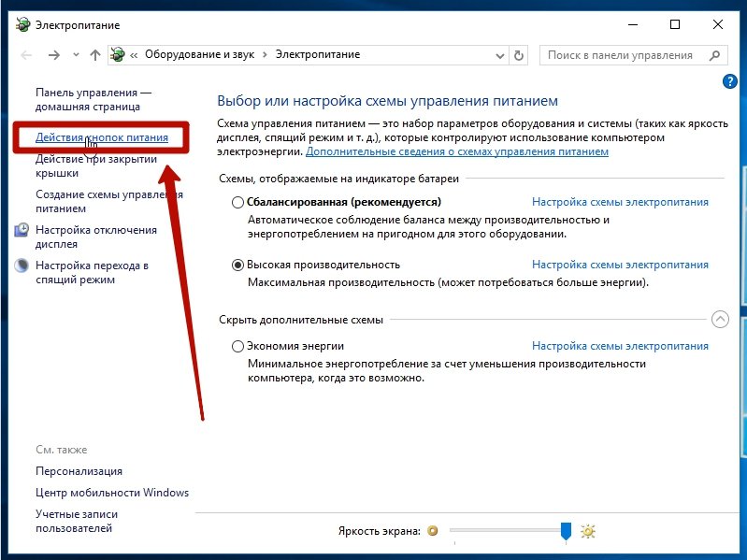The width and height of the screenshot is (747, 560).
Task: Open Панель управления домашняя страница link
Action: [x=93, y=99]
